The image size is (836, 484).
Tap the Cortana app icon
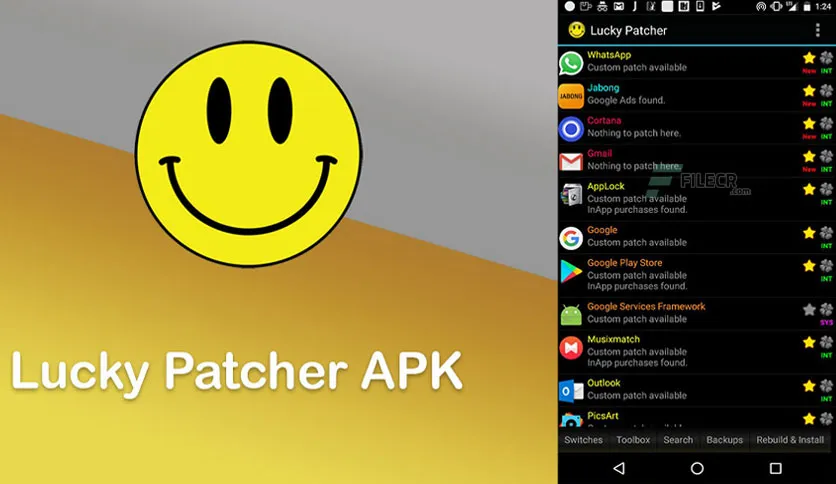point(570,129)
